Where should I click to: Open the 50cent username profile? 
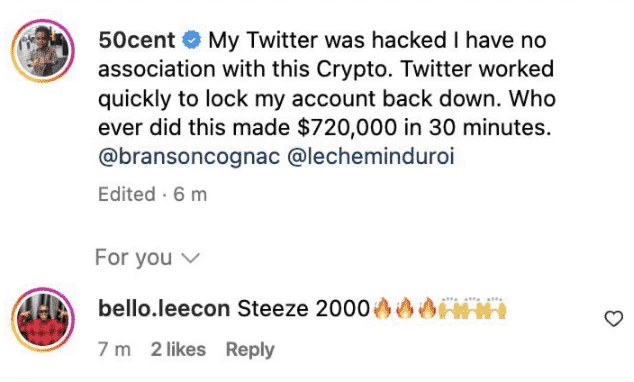coord(137,40)
